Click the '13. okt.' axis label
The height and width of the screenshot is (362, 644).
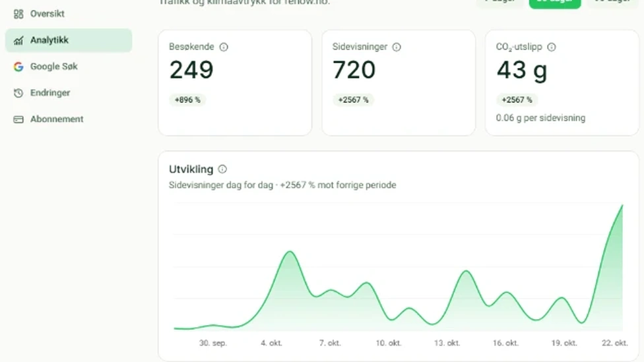(447, 343)
